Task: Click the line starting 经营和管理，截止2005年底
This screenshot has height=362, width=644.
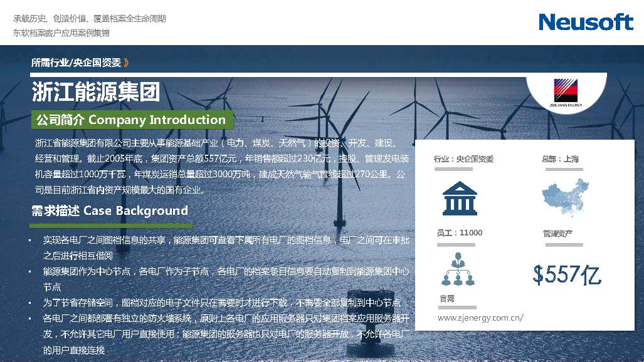Action: (222, 158)
